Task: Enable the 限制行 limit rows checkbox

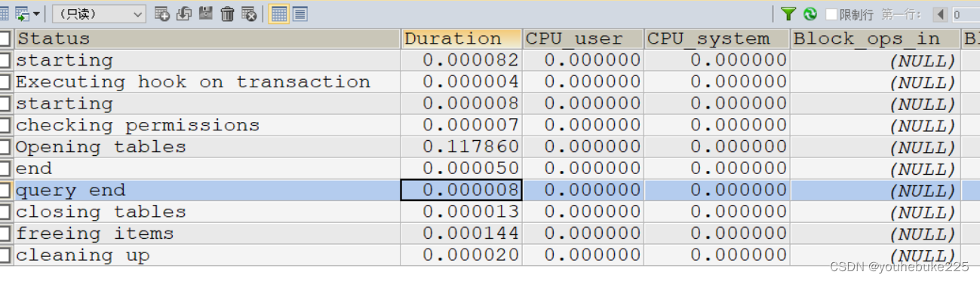Action: pyautogui.click(x=831, y=14)
